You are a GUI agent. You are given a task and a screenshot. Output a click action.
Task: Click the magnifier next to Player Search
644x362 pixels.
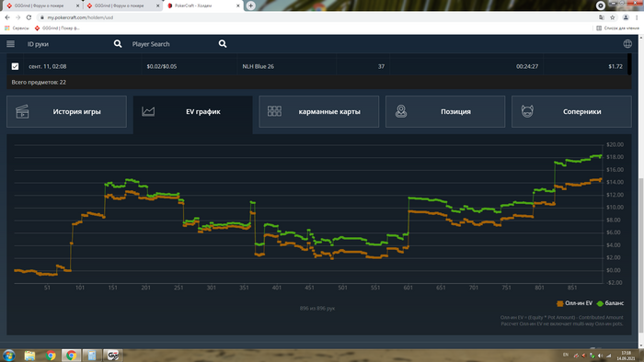click(223, 44)
